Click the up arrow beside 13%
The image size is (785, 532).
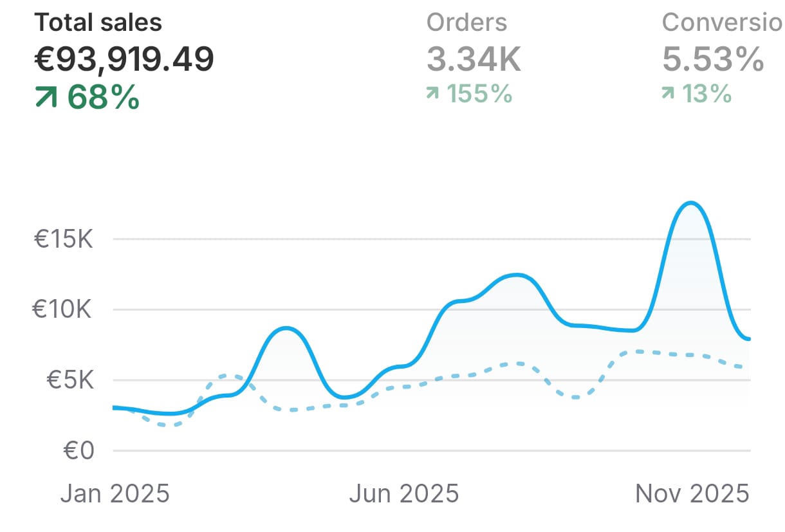[669, 94]
